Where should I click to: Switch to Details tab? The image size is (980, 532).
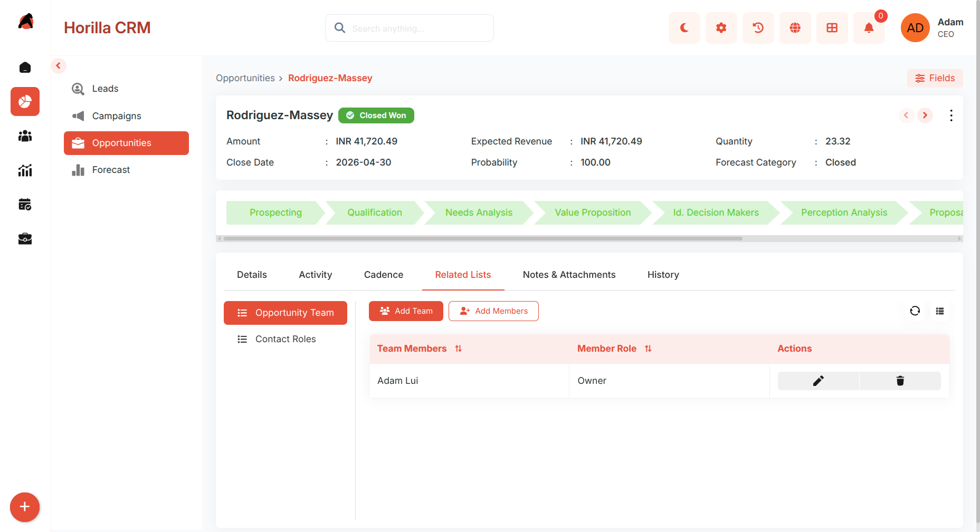point(252,275)
